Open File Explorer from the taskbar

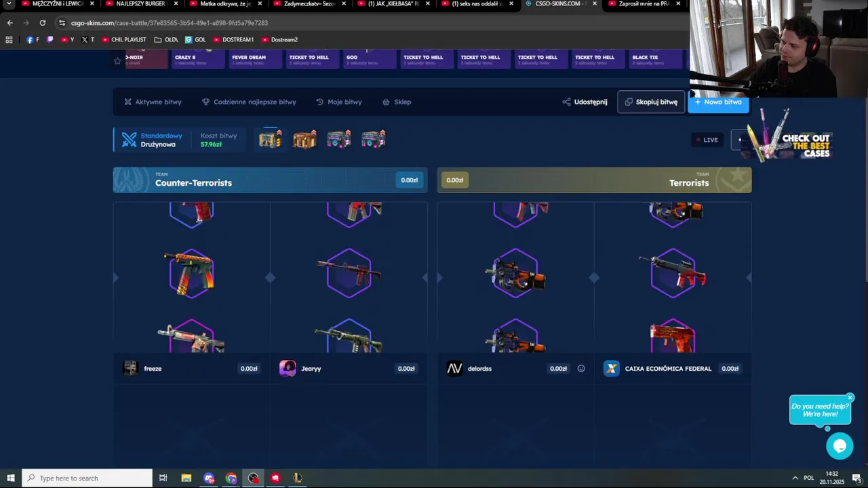pyautogui.click(x=186, y=478)
